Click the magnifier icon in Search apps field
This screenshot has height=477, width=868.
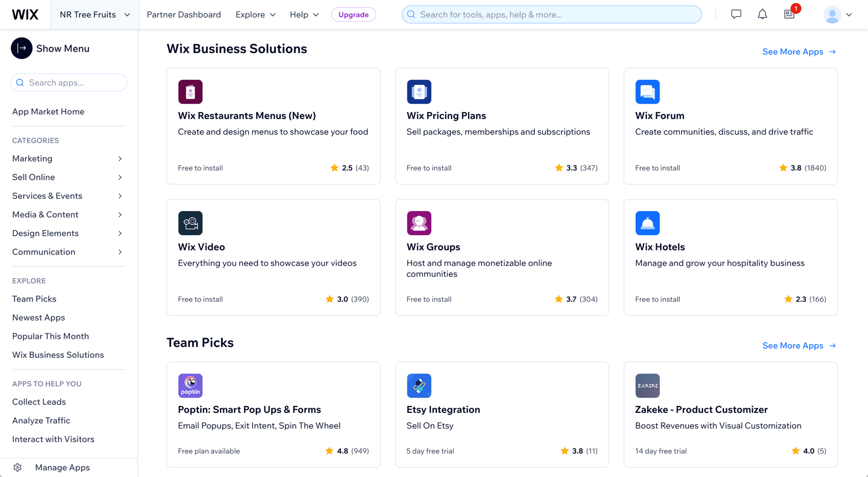(x=20, y=83)
